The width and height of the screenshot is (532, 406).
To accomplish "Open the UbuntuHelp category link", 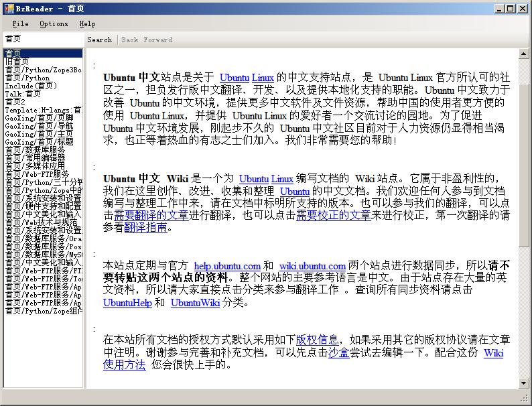I will click(x=127, y=303).
